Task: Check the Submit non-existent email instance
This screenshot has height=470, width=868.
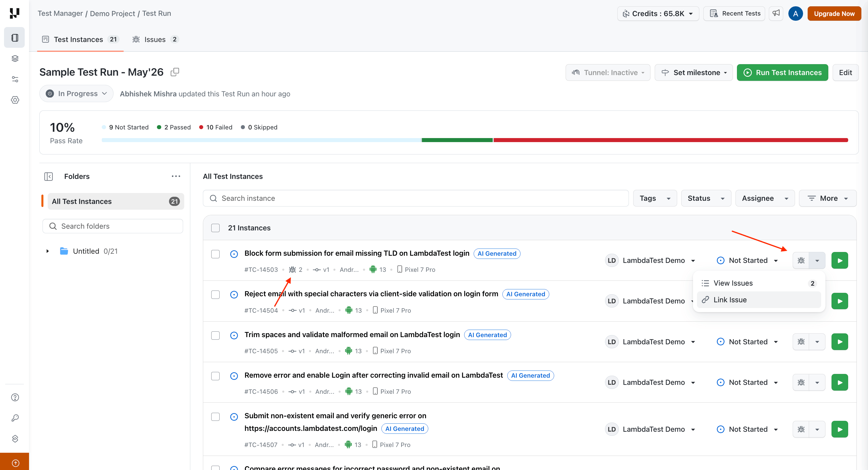Action: [215, 417]
